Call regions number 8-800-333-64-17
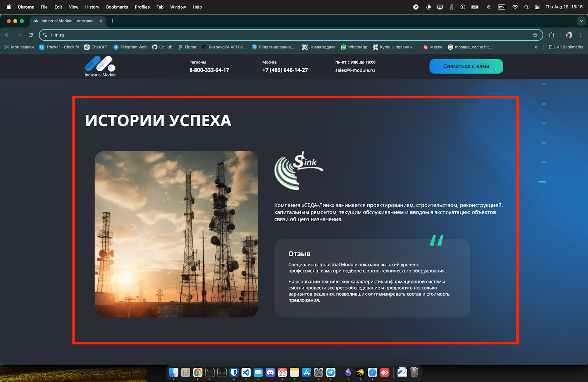This screenshot has height=382, width=588. (209, 70)
